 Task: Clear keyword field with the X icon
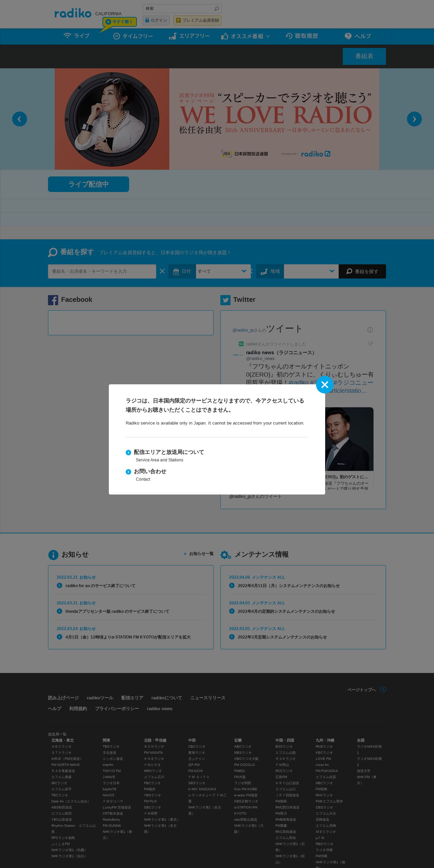[162, 271]
